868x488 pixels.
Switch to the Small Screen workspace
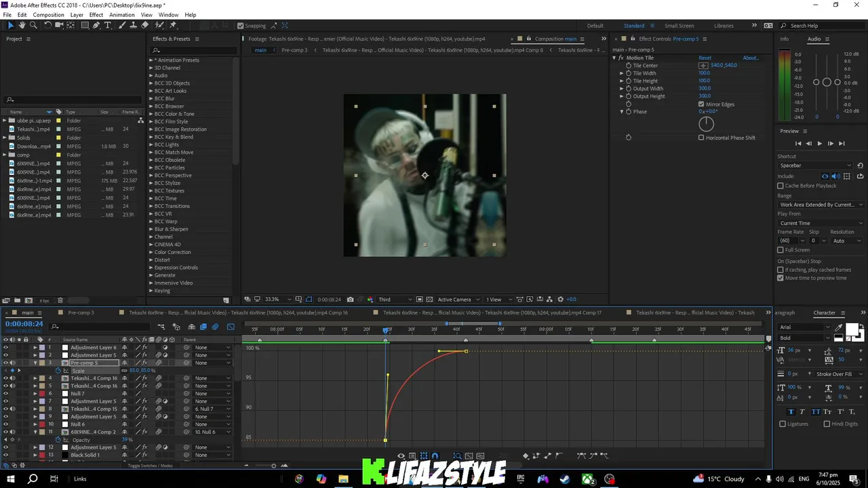click(679, 26)
